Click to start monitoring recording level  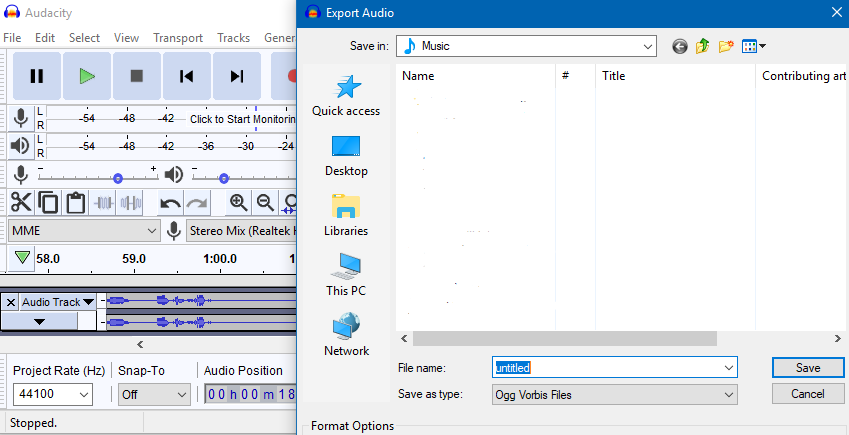(x=242, y=119)
